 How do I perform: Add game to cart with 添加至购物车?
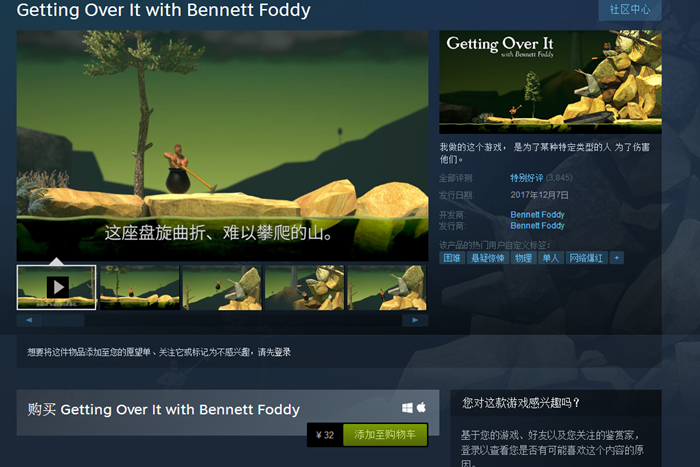coord(385,434)
